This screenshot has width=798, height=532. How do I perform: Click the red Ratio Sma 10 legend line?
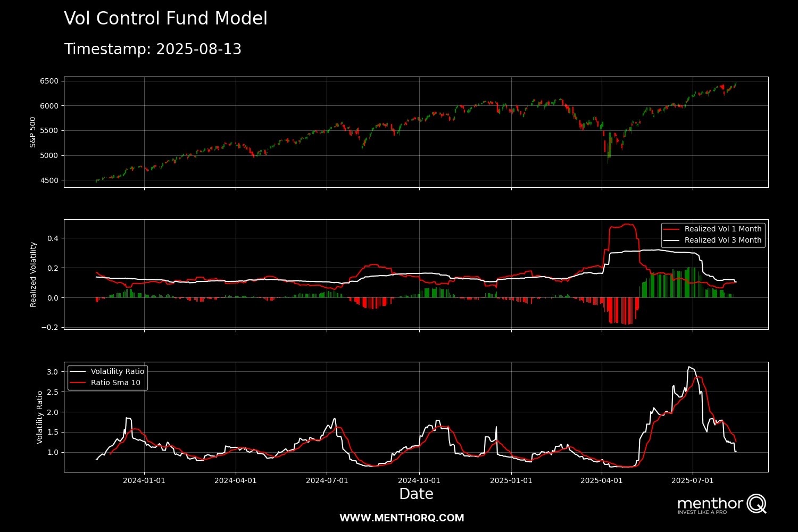(x=78, y=383)
